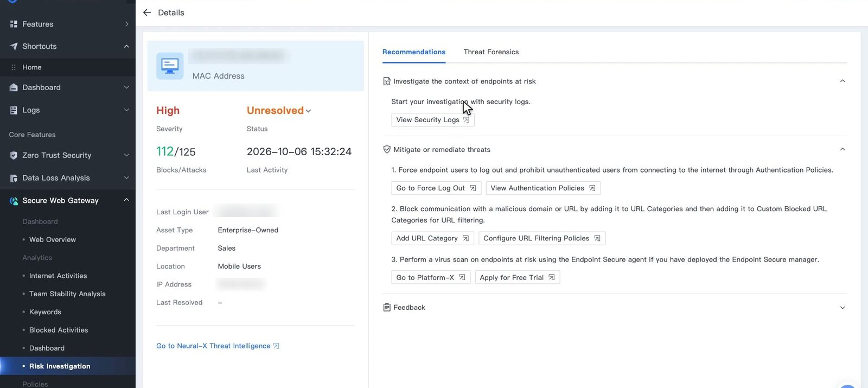The width and height of the screenshot is (868, 388).
Task: Expand the Features menu chevron
Action: tap(126, 24)
